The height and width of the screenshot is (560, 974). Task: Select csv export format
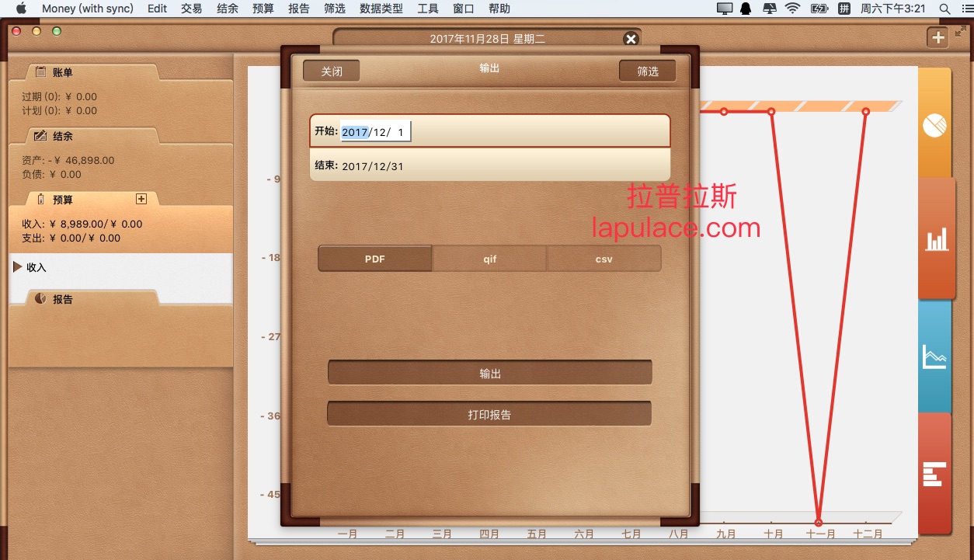(604, 259)
